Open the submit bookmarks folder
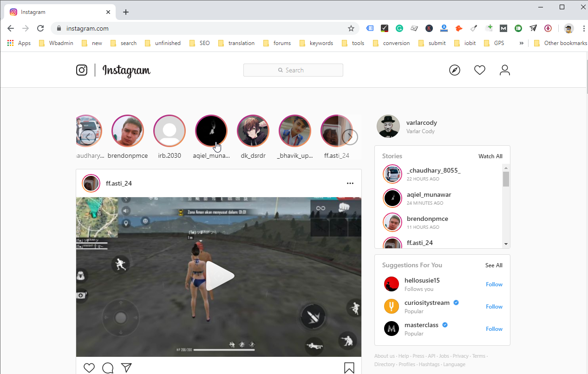588x374 pixels. [x=432, y=43]
